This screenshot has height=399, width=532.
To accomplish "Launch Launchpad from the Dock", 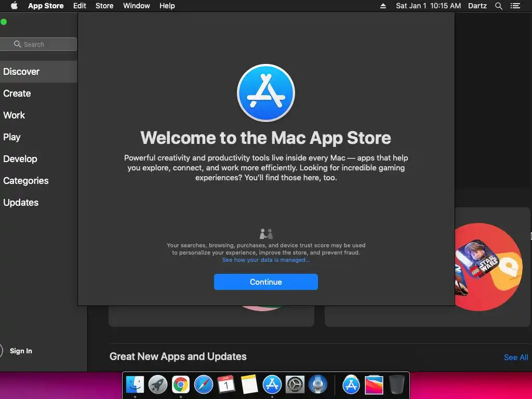I will (x=158, y=385).
